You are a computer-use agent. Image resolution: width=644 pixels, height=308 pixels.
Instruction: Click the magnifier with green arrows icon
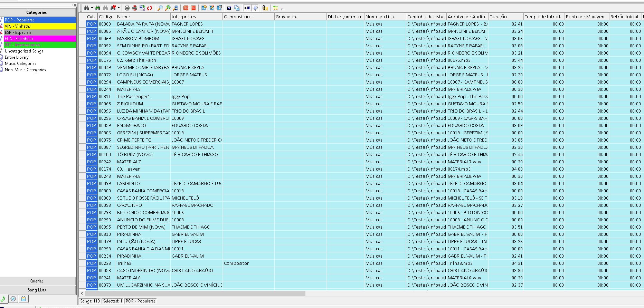tap(168, 8)
